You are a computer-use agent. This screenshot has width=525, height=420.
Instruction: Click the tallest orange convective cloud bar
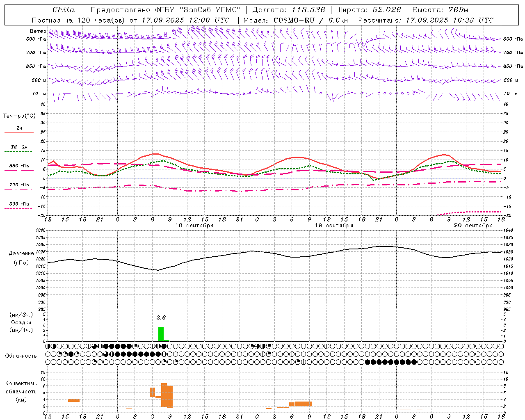pos(164,395)
